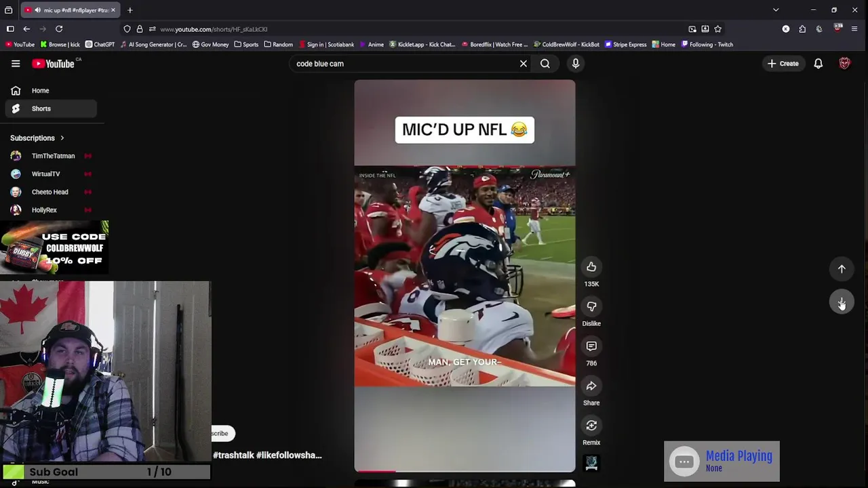Dislike the Short
Image resolution: width=868 pixels, height=488 pixels.
(591, 307)
